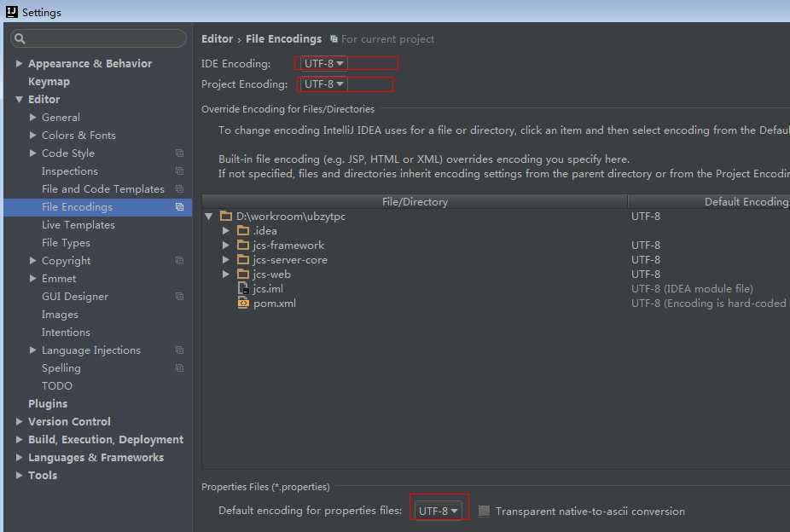Image resolution: width=790 pixels, height=532 pixels.
Task: Expand the Appearance & Behavior section
Action: (x=19, y=63)
